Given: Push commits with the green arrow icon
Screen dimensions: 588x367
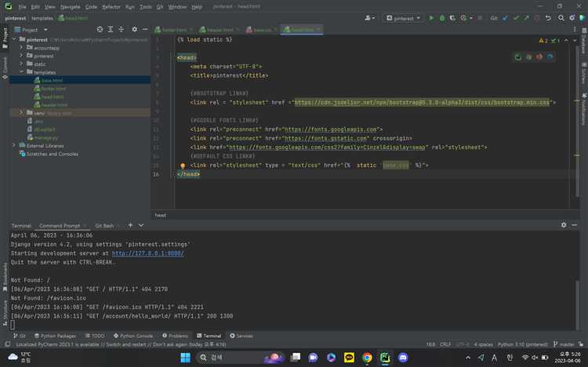Looking at the screenshot, I should tap(527, 18).
